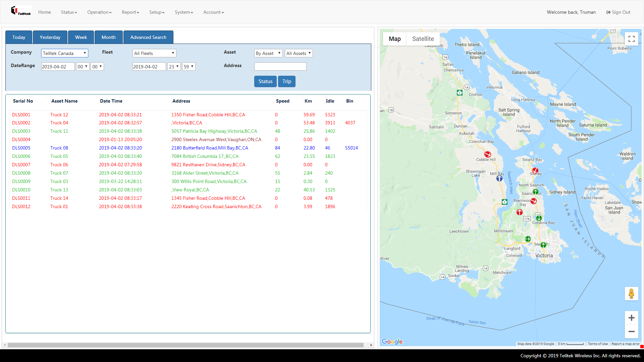This screenshot has width=644, height=362.
Task: Click the green right-arrow marker near Langford
Action: tap(528, 239)
